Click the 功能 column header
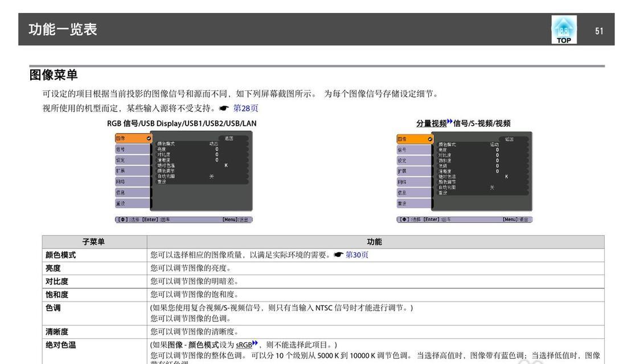This screenshot has width=644, height=364. [375, 242]
